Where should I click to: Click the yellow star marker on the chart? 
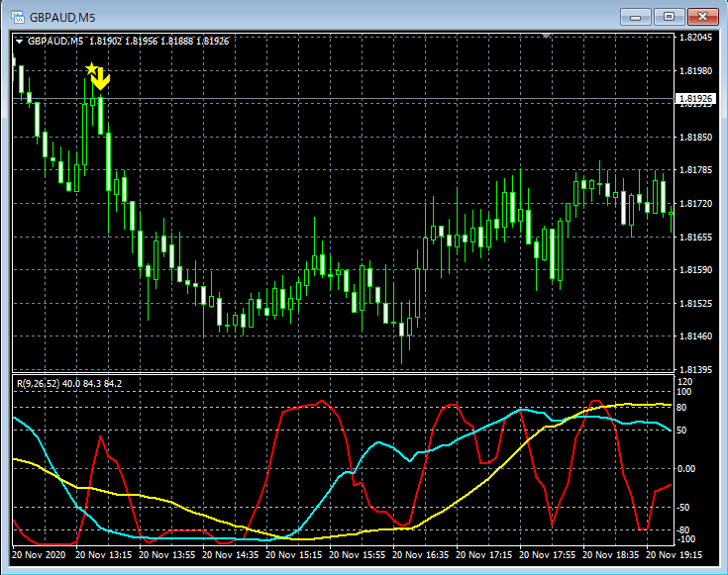tap(91, 69)
